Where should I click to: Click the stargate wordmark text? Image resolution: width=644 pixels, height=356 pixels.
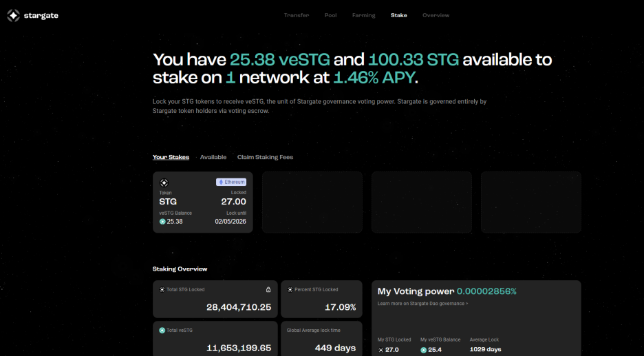(x=41, y=16)
